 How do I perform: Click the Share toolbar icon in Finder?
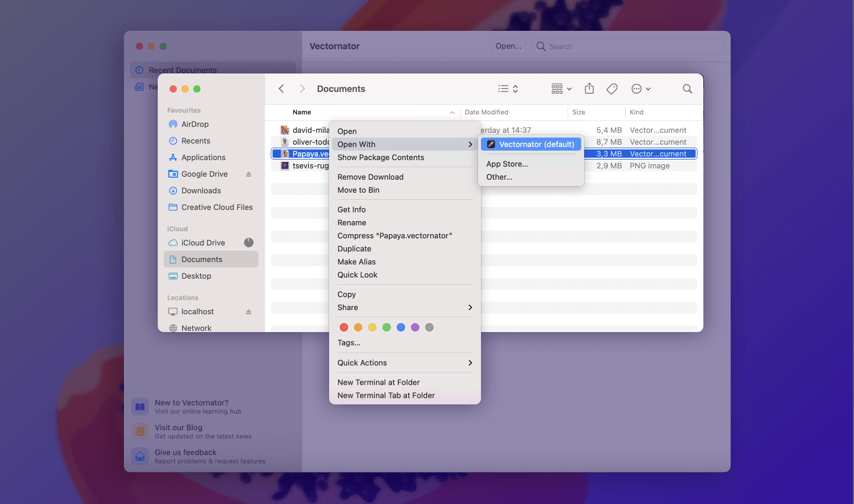589,88
